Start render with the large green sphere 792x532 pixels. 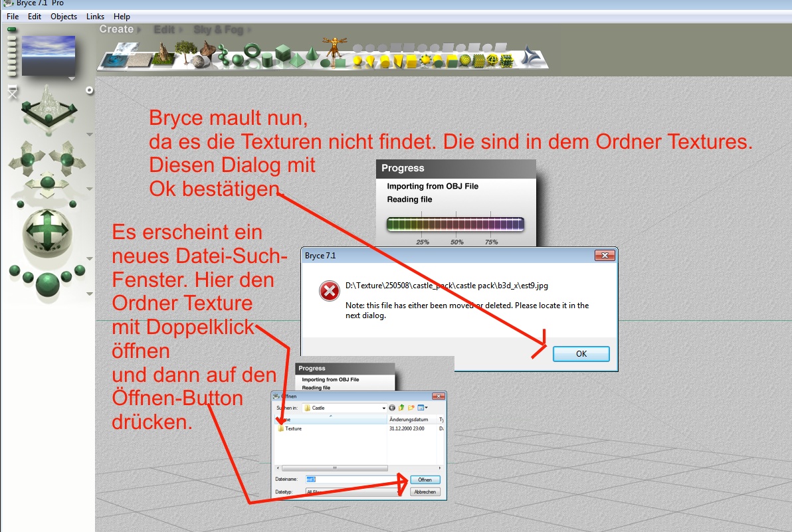pyautogui.click(x=47, y=284)
